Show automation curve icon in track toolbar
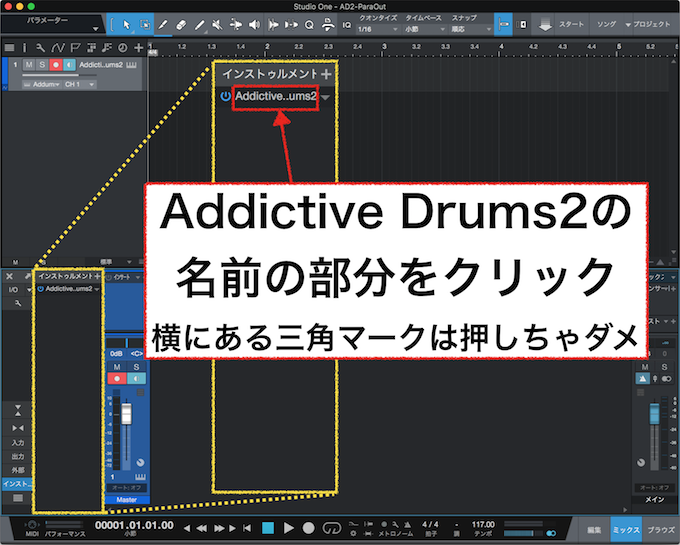The image size is (680, 545). click(x=58, y=48)
